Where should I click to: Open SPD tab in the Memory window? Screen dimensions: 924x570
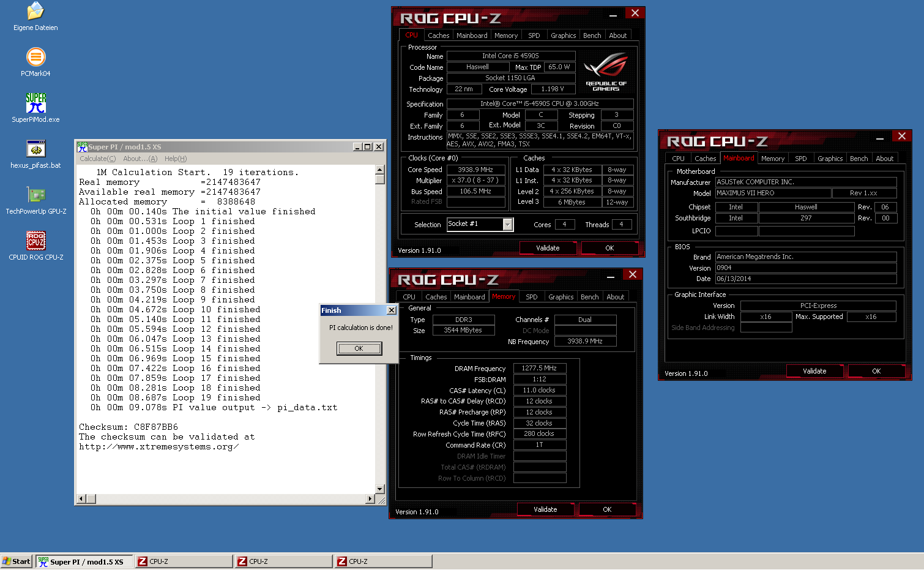(x=532, y=297)
